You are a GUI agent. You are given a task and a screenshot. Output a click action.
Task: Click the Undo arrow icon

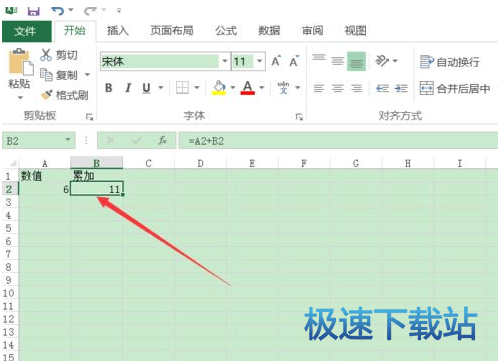(57, 11)
